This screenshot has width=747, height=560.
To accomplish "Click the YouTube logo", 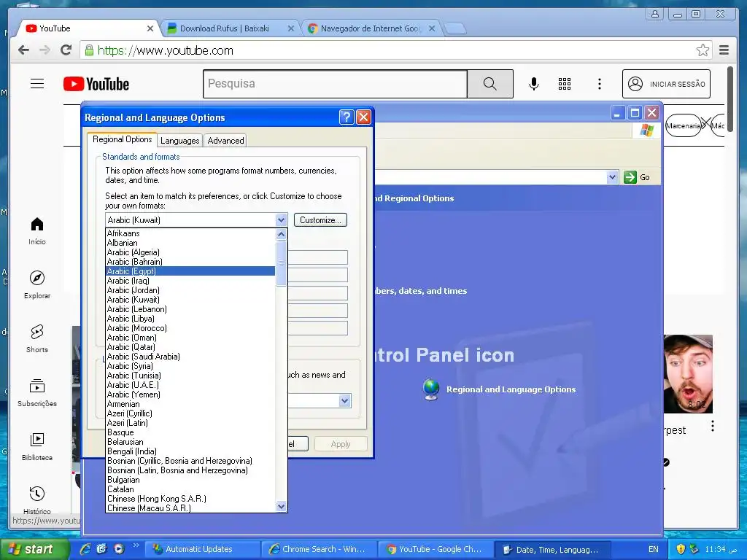I will [96, 84].
